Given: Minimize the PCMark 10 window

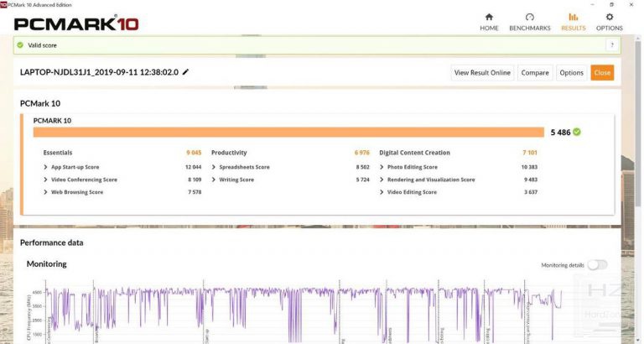Looking at the screenshot, I should pos(592,4).
